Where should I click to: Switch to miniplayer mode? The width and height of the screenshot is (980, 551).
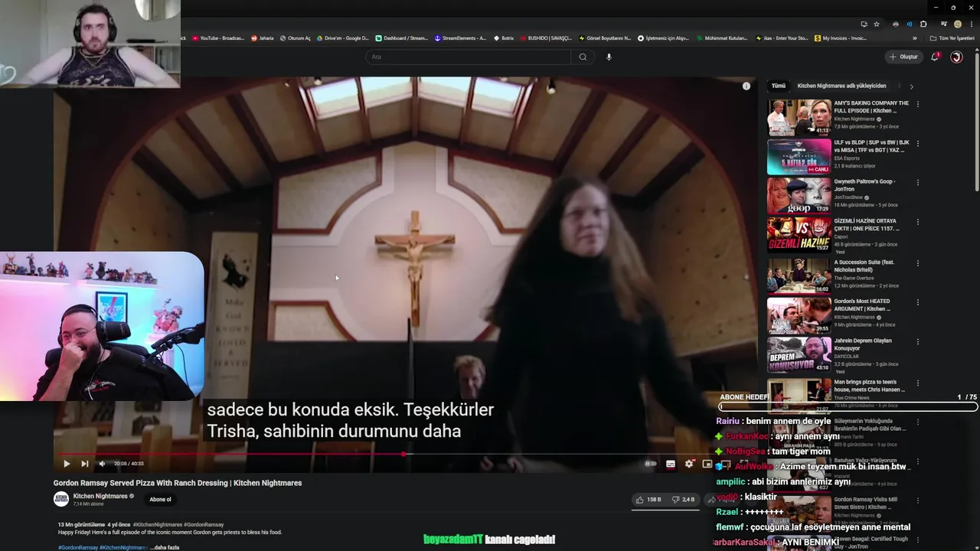coord(707,464)
